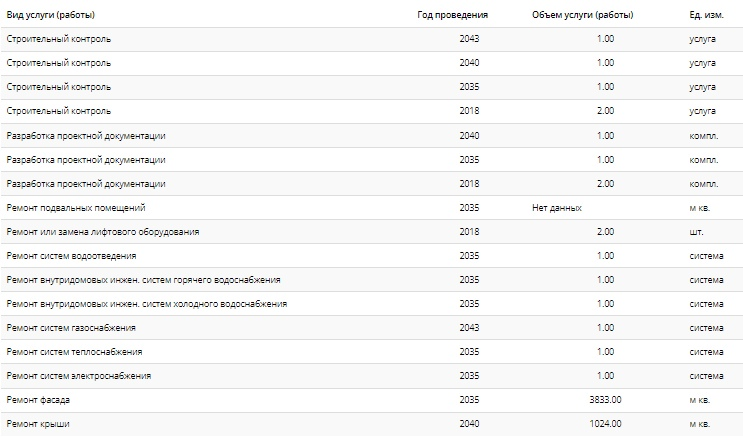Select row for горячего водоснабжения repair
The height and width of the screenshot is (437, 743).
(372, 280)
